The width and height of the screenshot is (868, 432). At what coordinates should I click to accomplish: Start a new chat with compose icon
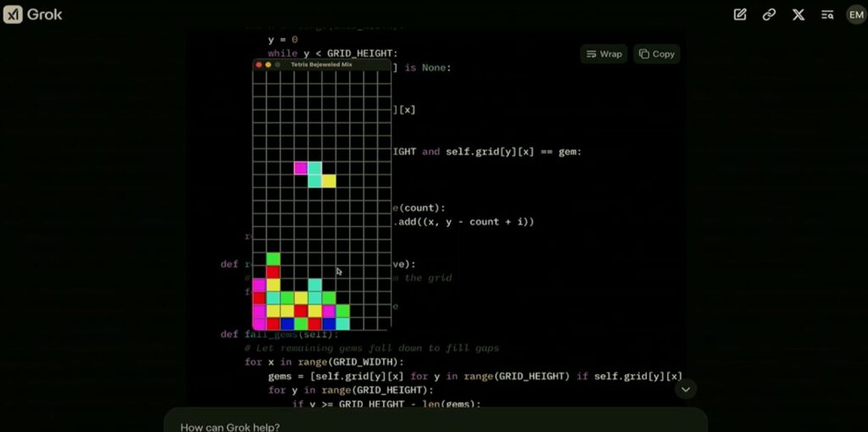pos(740,14)
